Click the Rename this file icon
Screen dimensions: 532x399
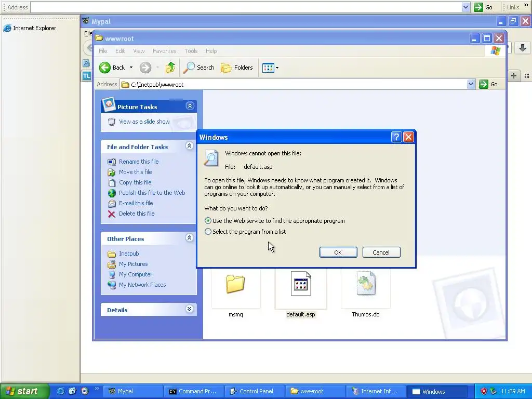112,162
